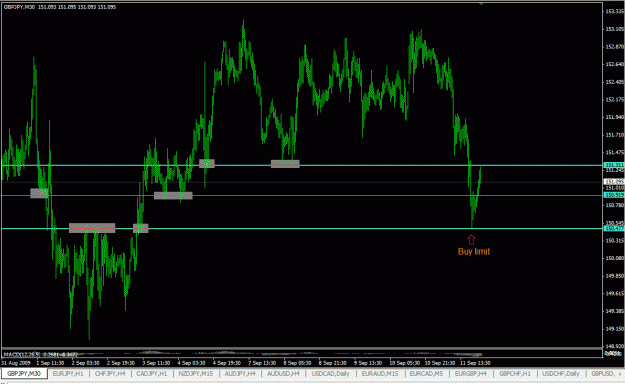
Task: Click the MACD indicator label
Action: pos(40,354)
